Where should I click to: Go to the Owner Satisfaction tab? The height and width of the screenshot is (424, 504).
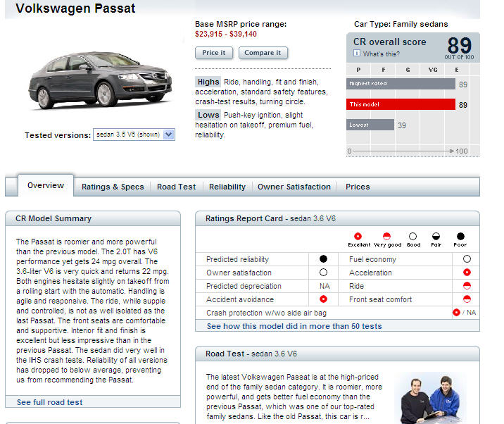tap(294, 187)
